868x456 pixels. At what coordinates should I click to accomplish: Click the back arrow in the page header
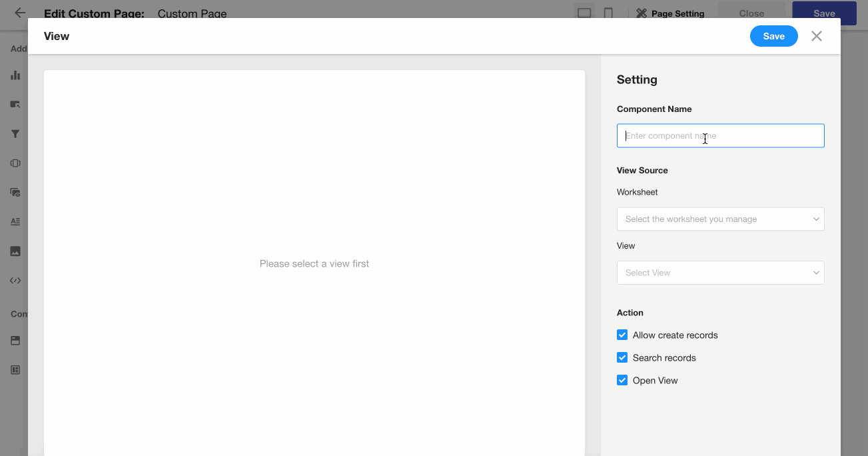[x=20, y=13]
